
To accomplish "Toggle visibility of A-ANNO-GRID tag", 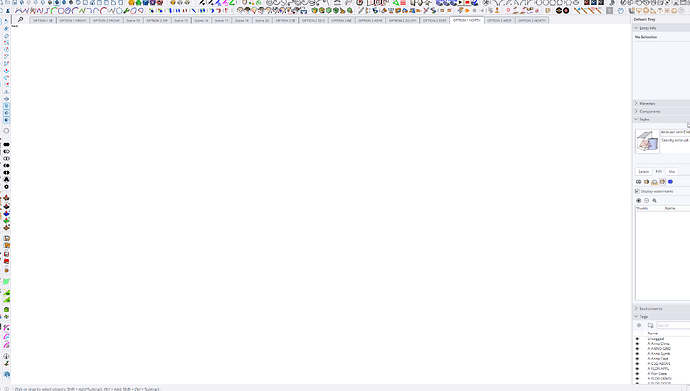I will 637,348.
